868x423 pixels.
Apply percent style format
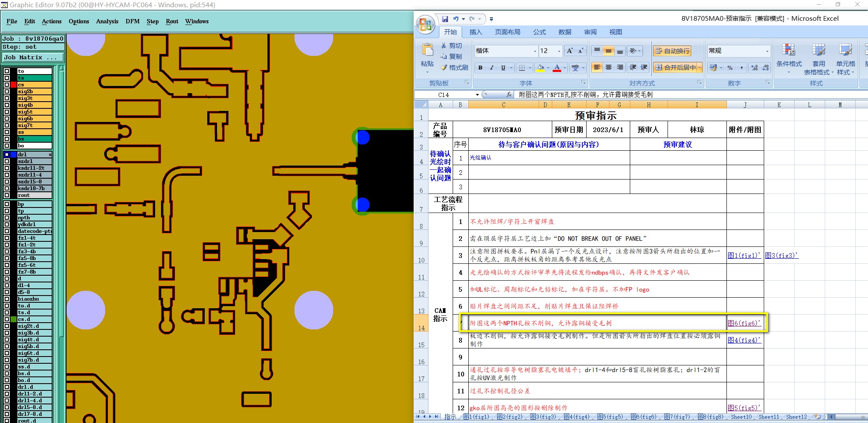point(730,68)
